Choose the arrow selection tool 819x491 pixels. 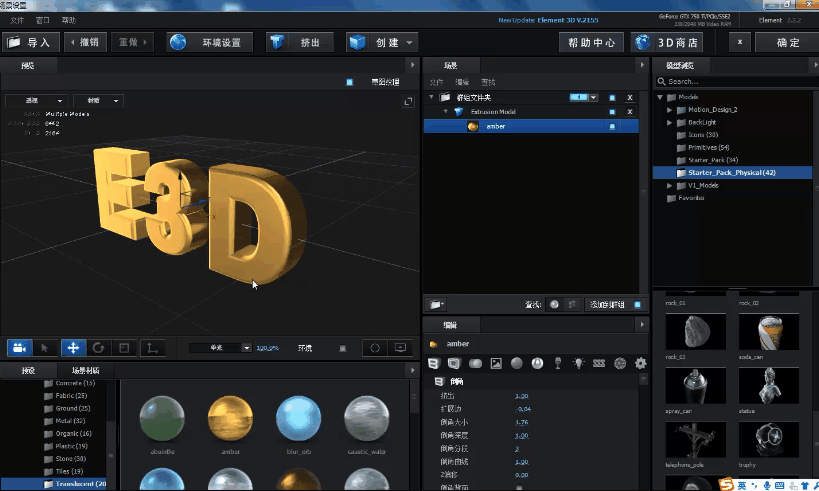pos(45,348)
